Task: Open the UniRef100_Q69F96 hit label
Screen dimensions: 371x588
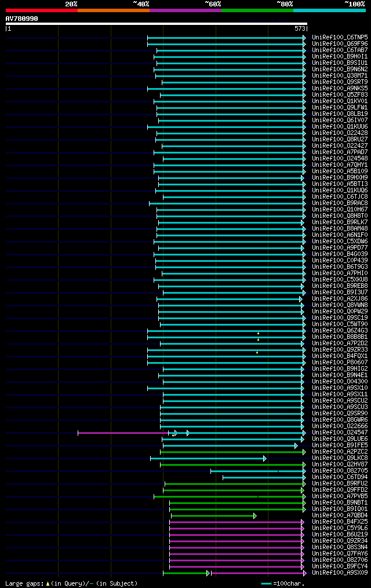Action: tap(340, 44)
